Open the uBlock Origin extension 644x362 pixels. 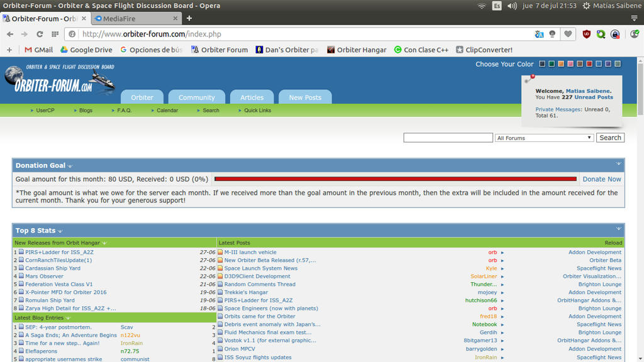pyautogui.click(x=587, y=34)
